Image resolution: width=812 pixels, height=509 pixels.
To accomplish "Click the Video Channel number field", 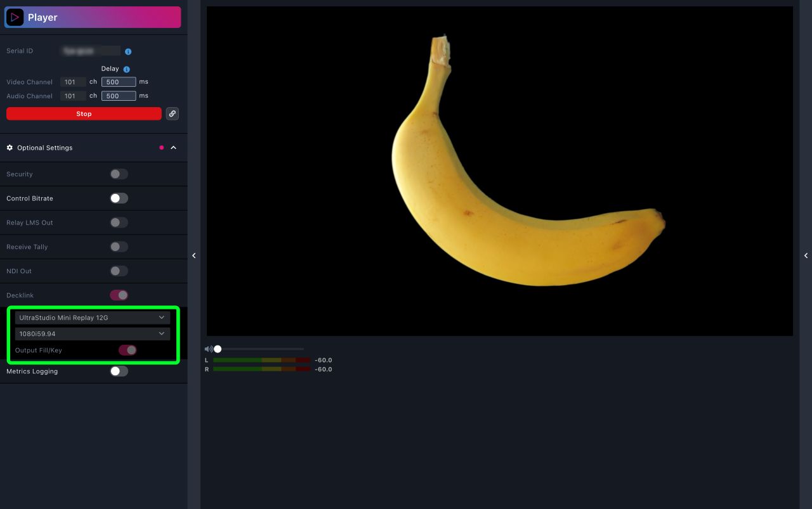I will pos(73,82).
